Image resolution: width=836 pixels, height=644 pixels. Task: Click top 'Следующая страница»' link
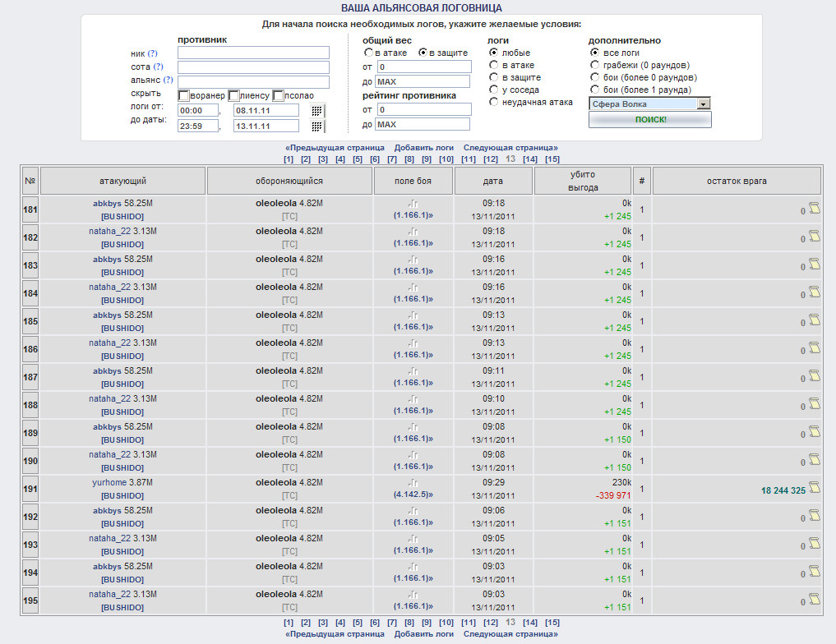510,148
